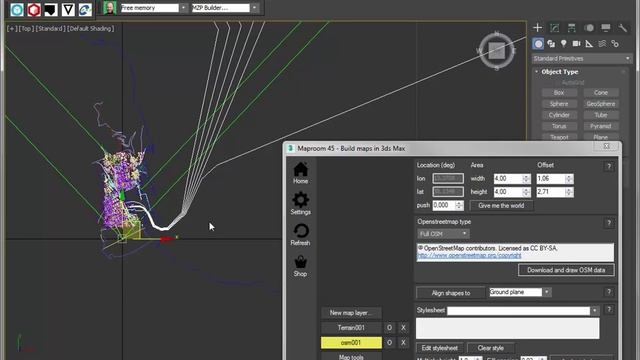Click Give me the world button
The height and width of the screenshot is (360, 640).
(x=501, y=206)
